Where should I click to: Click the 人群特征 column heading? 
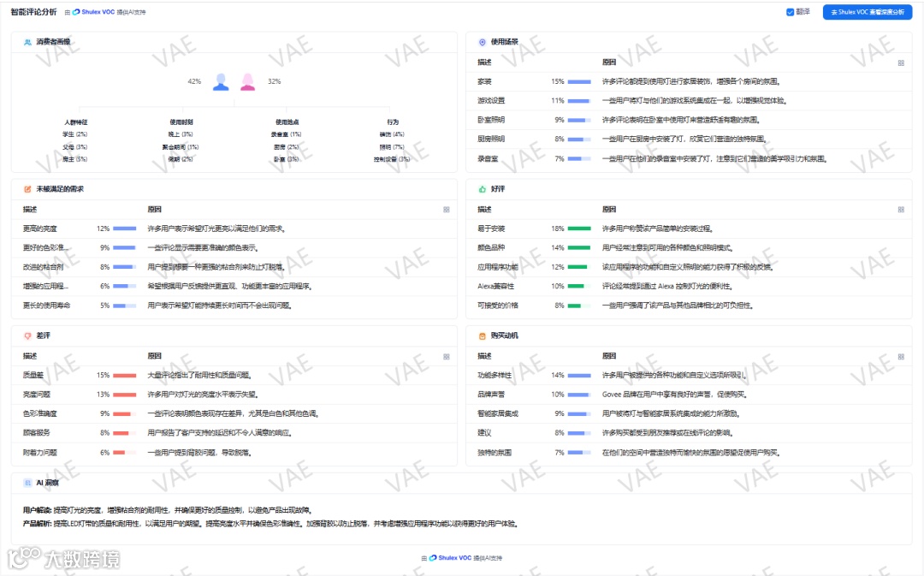75,122
